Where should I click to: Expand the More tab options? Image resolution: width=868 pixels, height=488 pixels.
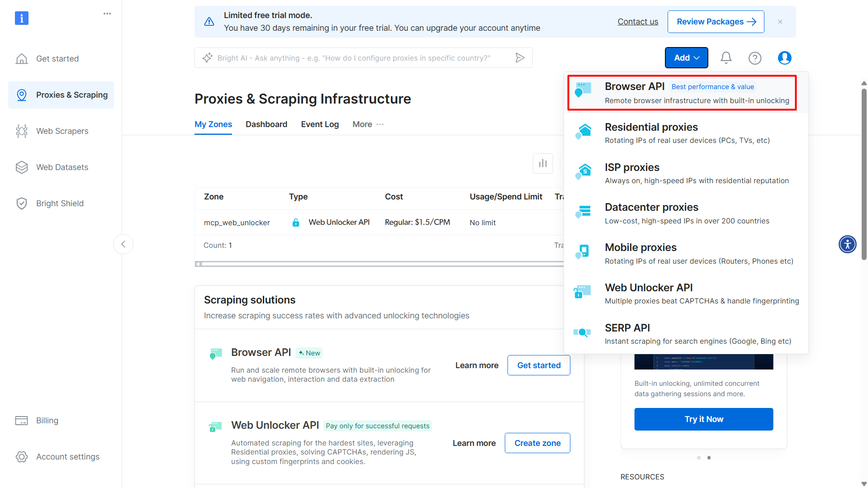coord(368,124)
